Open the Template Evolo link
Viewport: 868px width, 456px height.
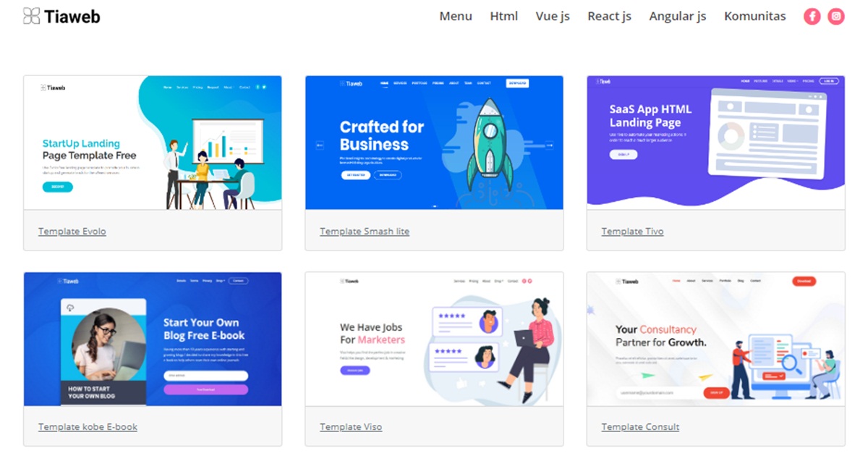[x=72, y=232]
